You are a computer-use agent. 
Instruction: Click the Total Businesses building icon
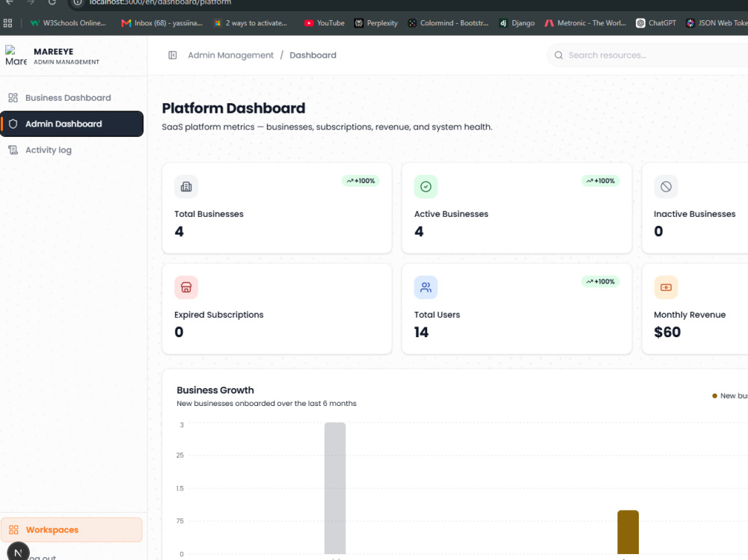tap(186, 186)
